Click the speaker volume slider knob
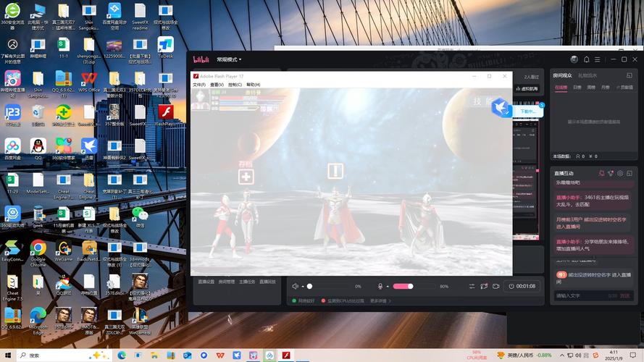Viewport: 644px width, 362px height. (309, 286)
